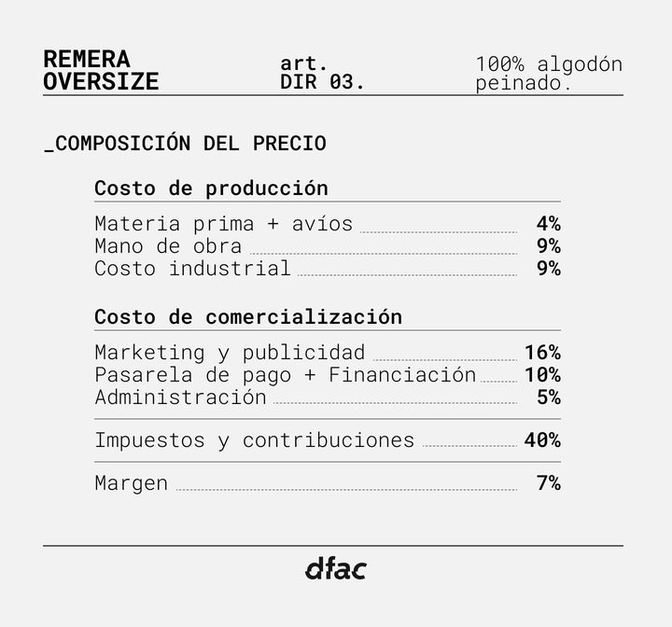Viewport: 672px width, 627px height.
Task: Click the 7% margin value
Action: (548, 483)
